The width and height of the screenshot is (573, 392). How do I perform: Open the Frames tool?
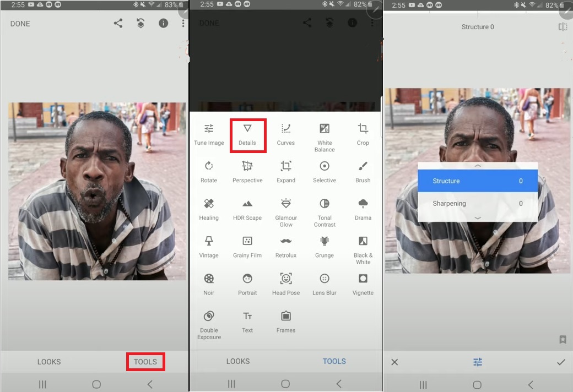[x=286, y=322]
